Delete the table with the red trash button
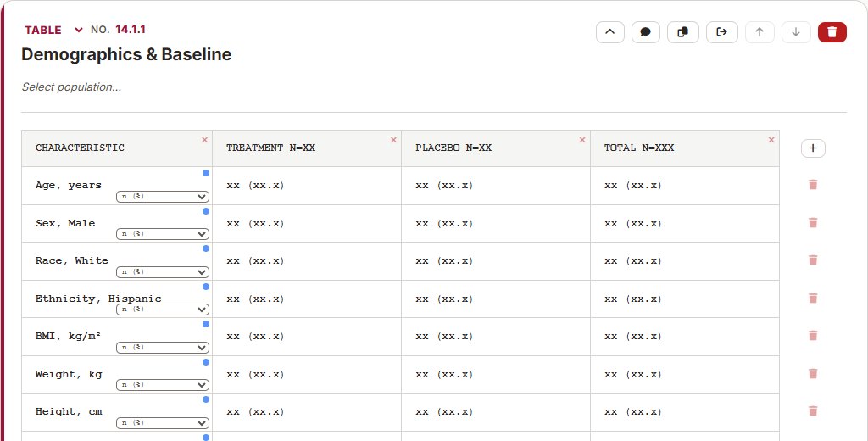 (x=832, y=32)
